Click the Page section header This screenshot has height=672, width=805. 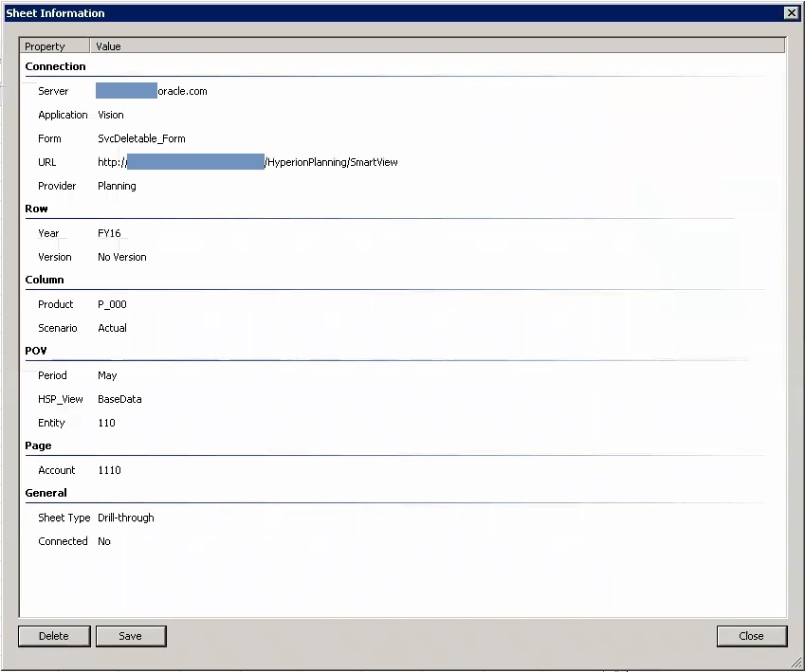[x=38, y=445]
